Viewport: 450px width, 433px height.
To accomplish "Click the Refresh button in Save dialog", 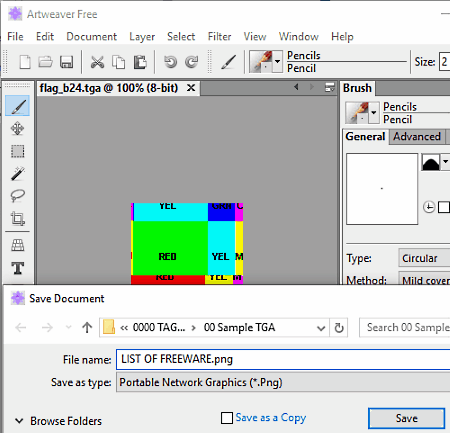I will (x=339, y=328).
